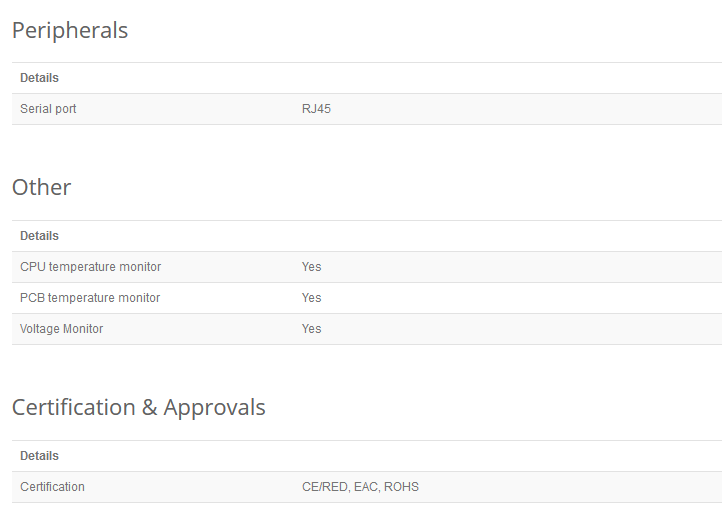Image resolution: width=722 pixels, height=518 pixels.
Task: Click Yes next to Voltage Monitor
Action: click(x=312, y=329)
